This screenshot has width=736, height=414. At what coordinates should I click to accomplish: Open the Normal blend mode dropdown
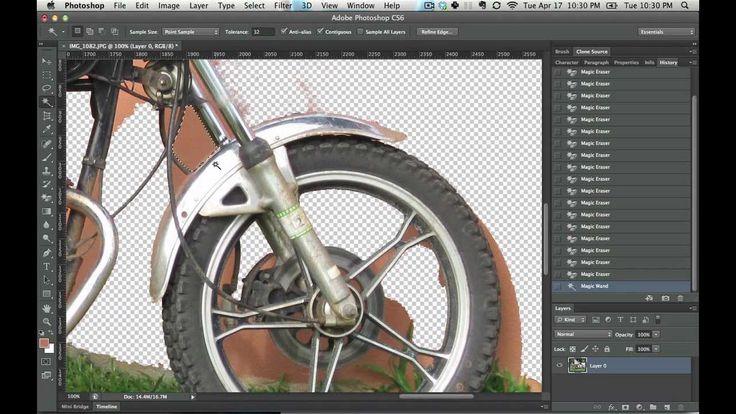coord(583,334)
